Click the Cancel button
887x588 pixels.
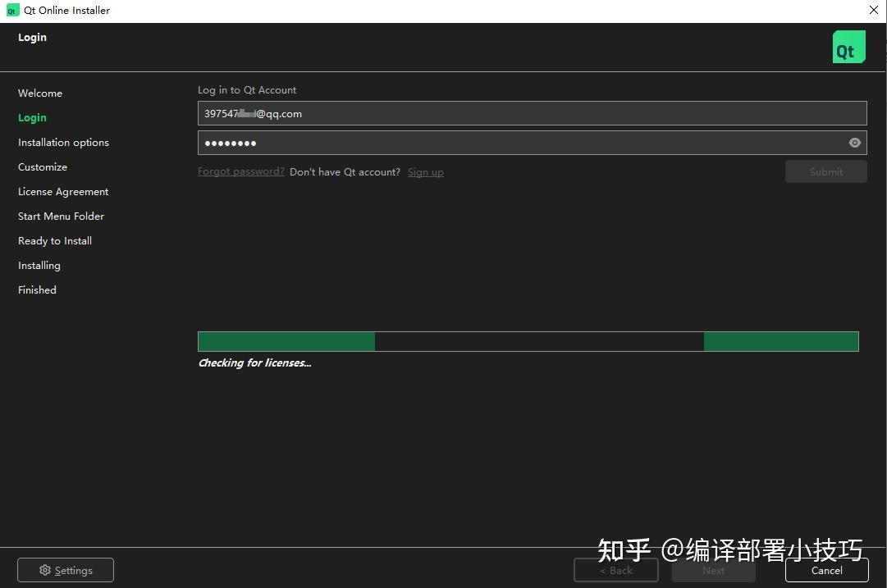pos(825,570)
